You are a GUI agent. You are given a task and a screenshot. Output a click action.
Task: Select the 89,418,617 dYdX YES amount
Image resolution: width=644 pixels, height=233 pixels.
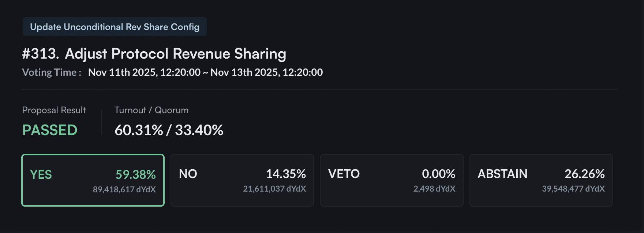tap(125, 189)
